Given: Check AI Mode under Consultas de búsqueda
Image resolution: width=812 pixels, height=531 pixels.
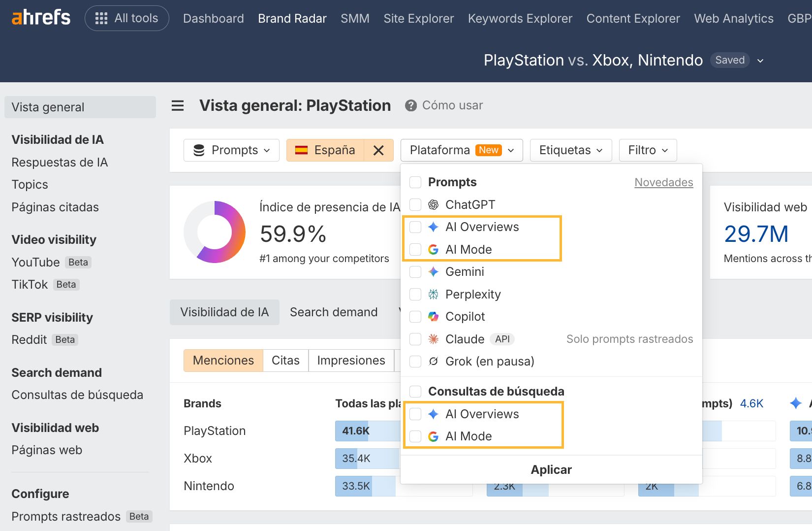Looking at the screenshot, I should pyautogui.click(x=415, y=436).
